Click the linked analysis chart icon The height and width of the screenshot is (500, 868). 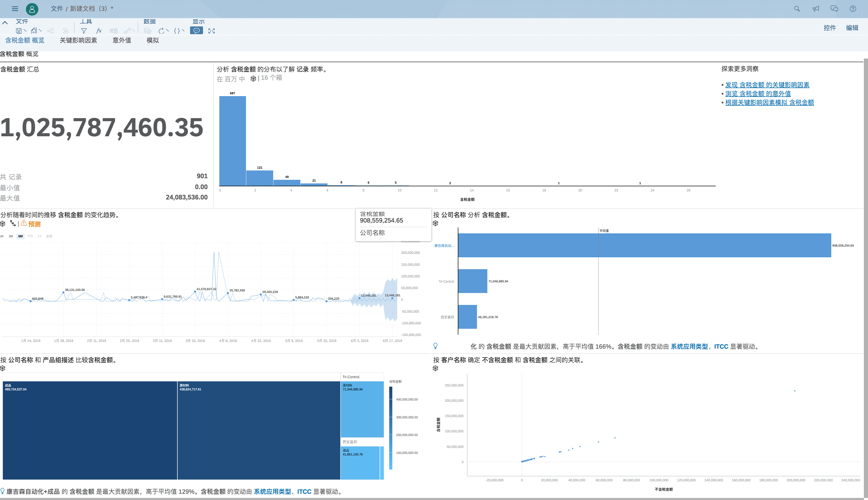pos(127,31)
